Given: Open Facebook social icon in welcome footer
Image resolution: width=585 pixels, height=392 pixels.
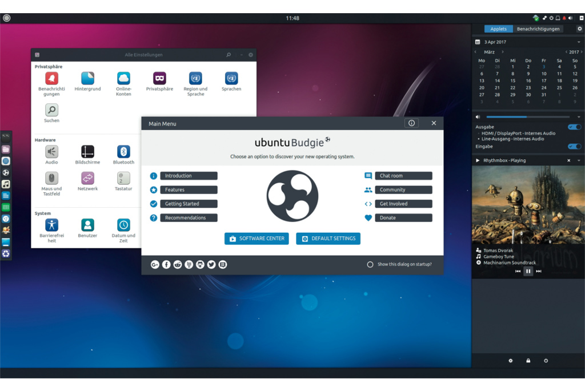Looking at the screenshot, I should [166, 265].
